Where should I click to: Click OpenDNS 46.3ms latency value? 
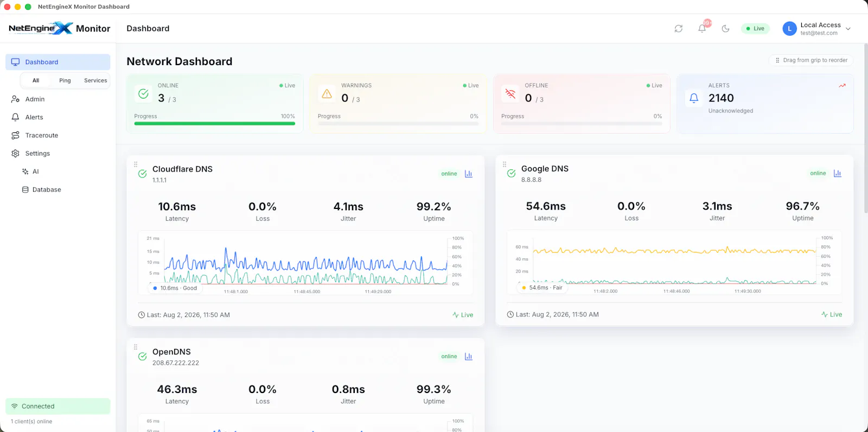(177, 390)
